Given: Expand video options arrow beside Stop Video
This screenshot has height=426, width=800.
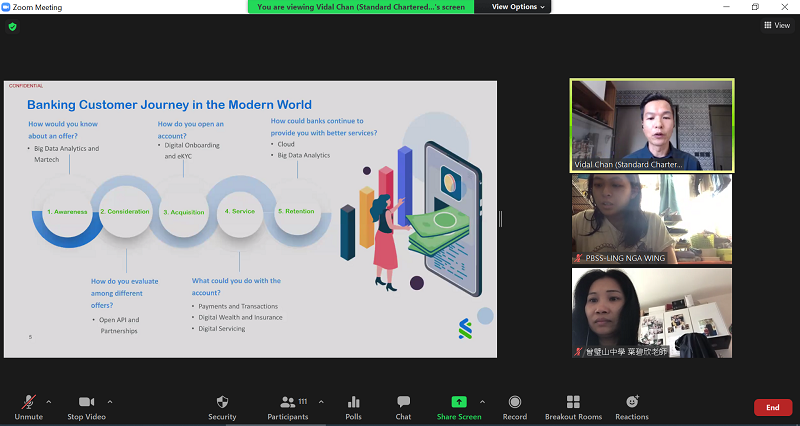Looking at the screenshot, I should 110,401.
